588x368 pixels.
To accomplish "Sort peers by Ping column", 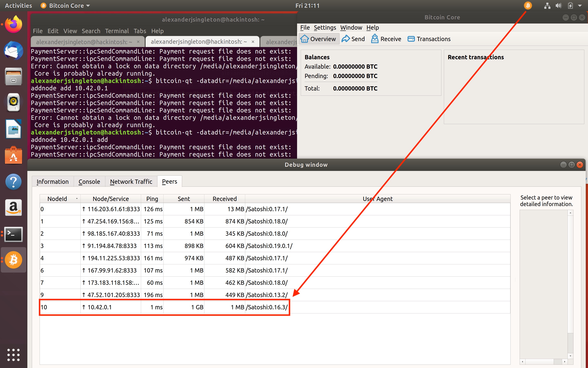I will point(152,199).
